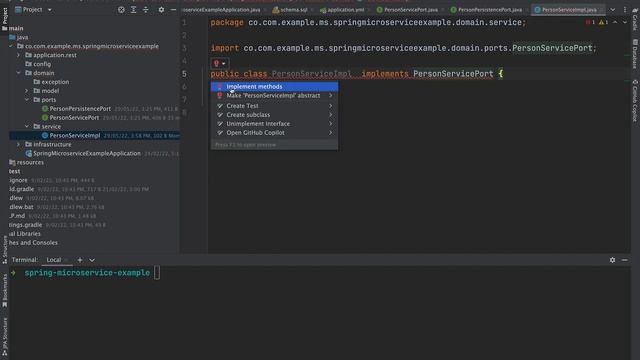Hide the Terminal tool window

click(625, 260)
